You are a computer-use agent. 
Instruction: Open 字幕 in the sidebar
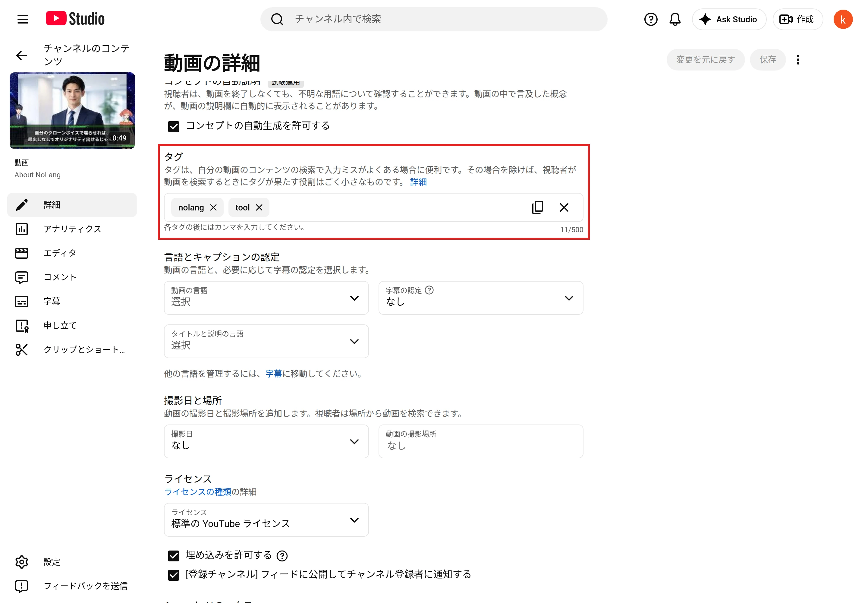[x=72, y=301]
